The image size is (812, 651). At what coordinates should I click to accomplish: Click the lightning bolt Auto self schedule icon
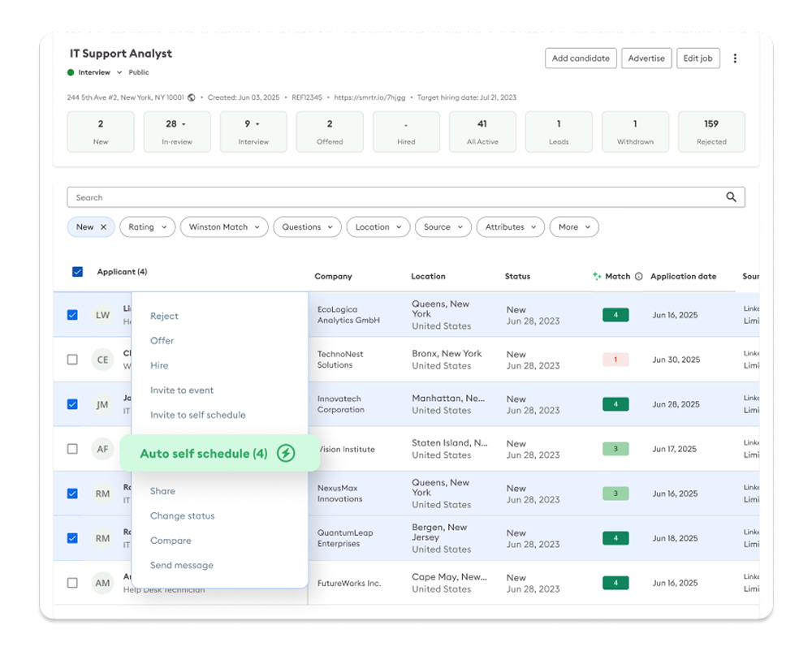(x=285, y=454)
